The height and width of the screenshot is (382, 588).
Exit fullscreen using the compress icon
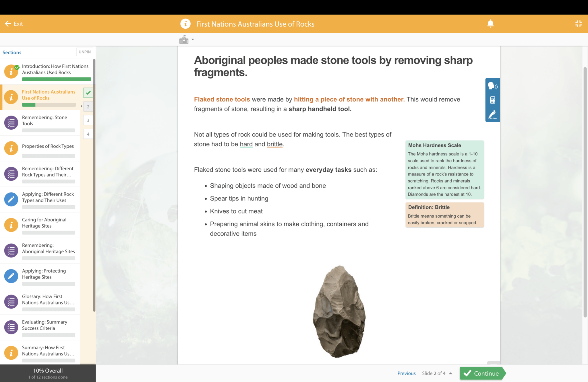[579, 24]
